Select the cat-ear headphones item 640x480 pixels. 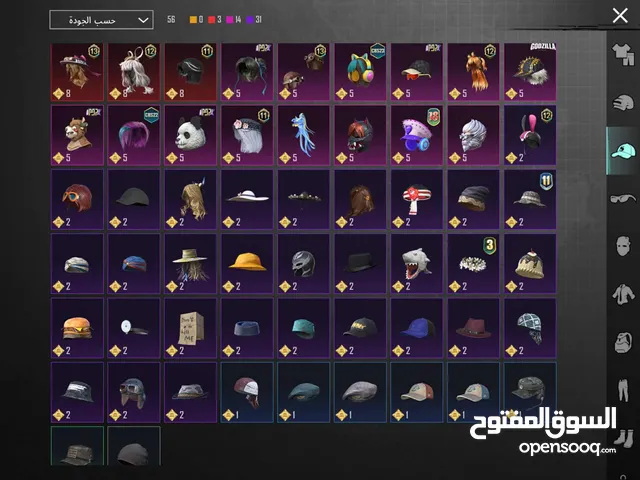[360, 72]
